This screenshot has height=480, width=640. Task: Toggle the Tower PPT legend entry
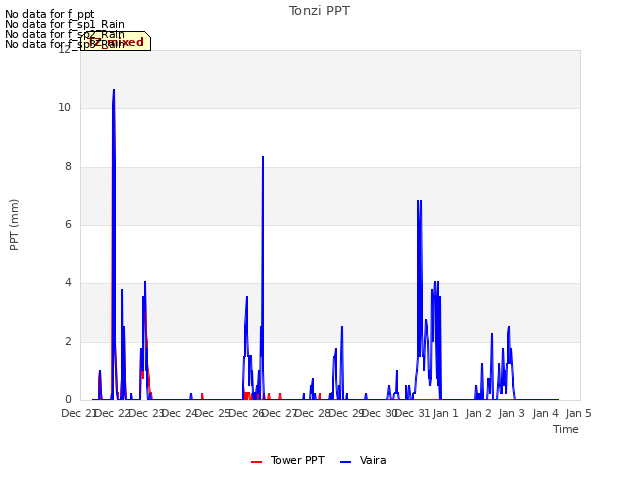click(288, 460)
